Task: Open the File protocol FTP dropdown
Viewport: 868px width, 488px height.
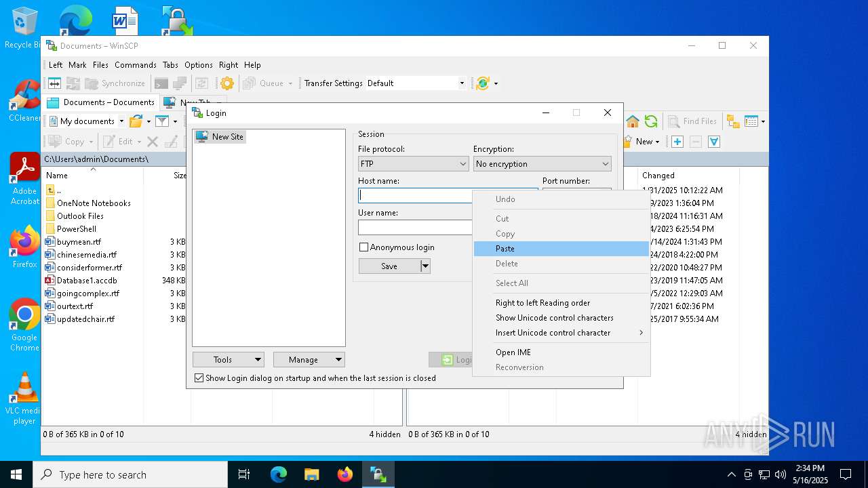Action: coord(414,164)
